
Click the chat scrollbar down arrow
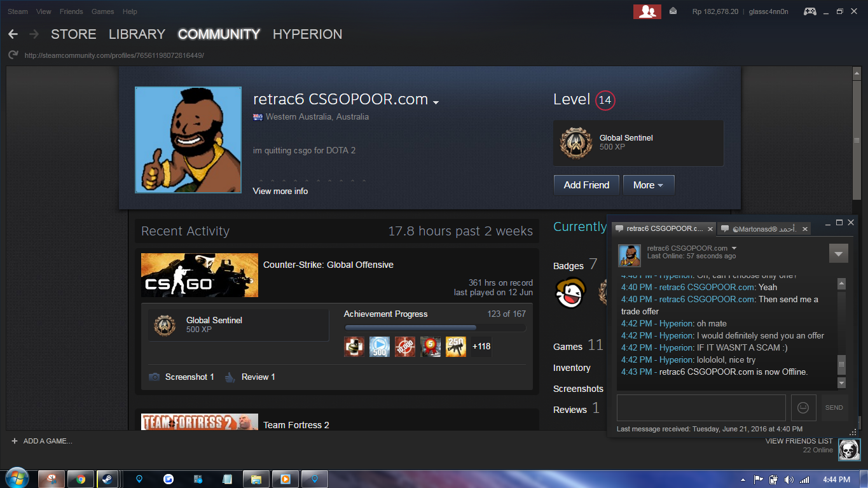841,383
